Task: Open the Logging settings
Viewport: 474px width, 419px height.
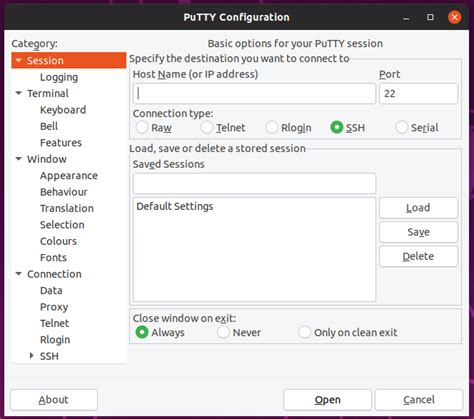Action: point(59,77)
